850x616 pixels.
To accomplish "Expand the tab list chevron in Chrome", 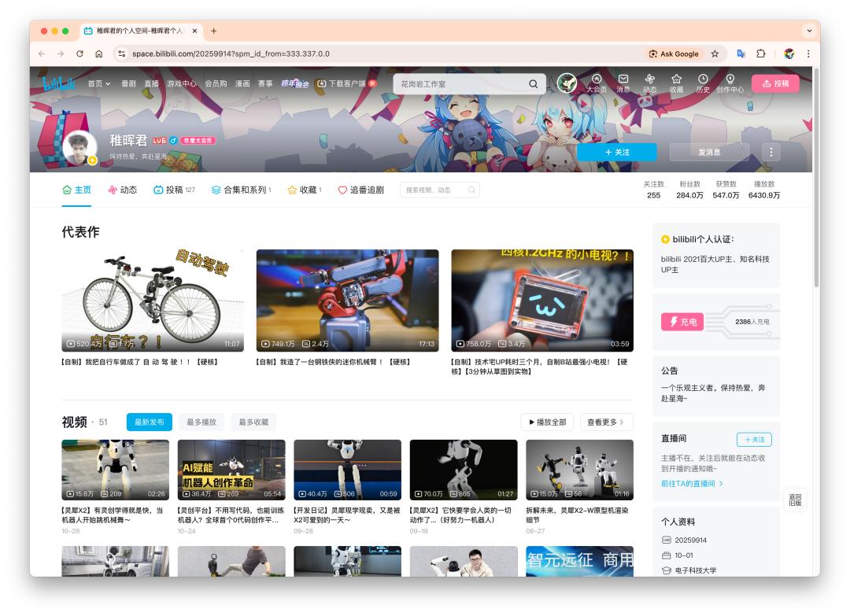I will (x=809, y=31).
